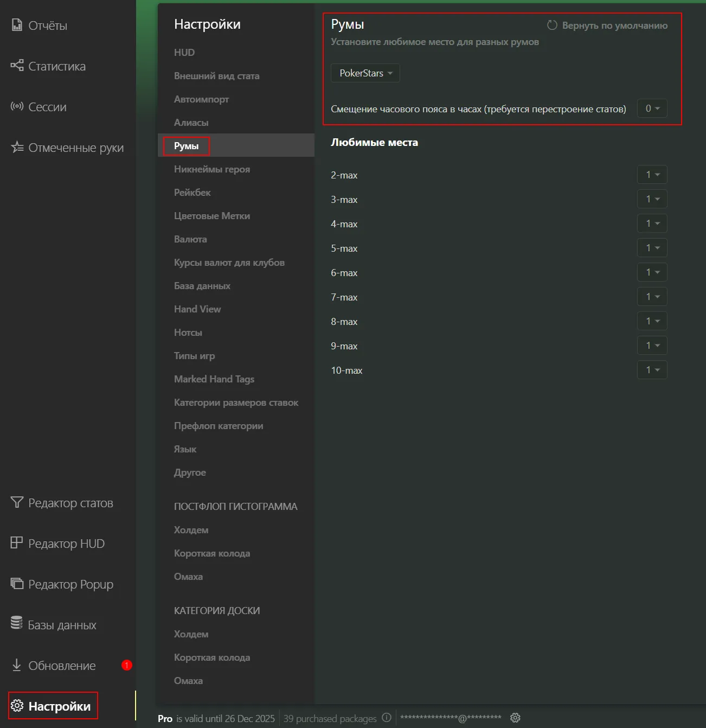Click Вернуть по умолчанию reset button

pyautogui.click(x=607, y=25)
